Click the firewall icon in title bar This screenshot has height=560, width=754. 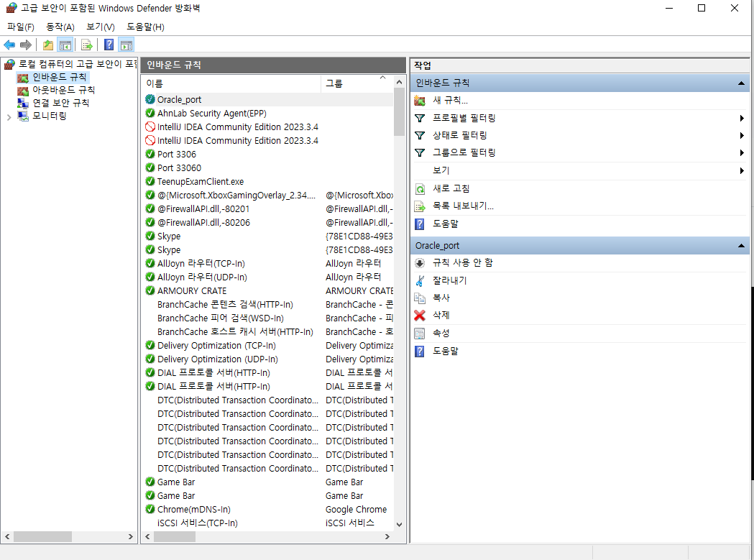click(x=12, y=8)
